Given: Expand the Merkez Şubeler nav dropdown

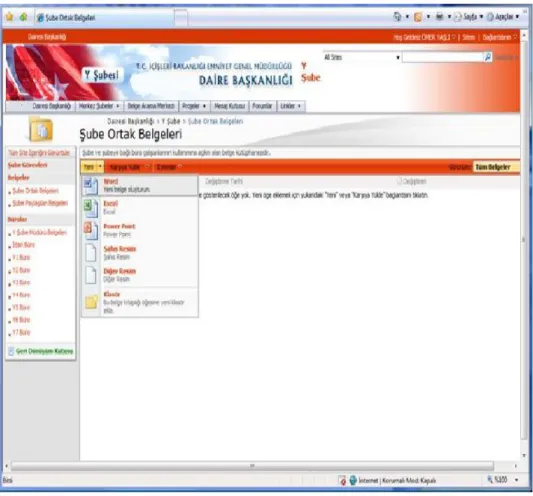Looking at the screenshot, I should [x=118, y=106].
